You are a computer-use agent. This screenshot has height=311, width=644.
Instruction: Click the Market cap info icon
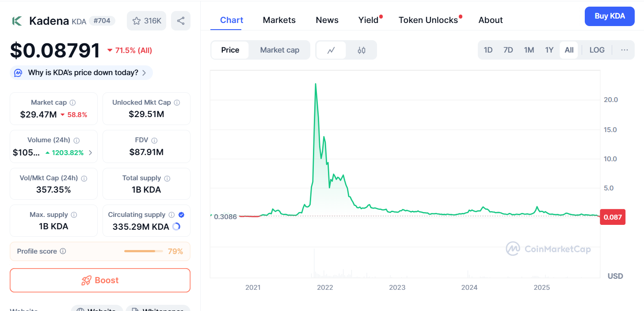click(x=72, y=102)
